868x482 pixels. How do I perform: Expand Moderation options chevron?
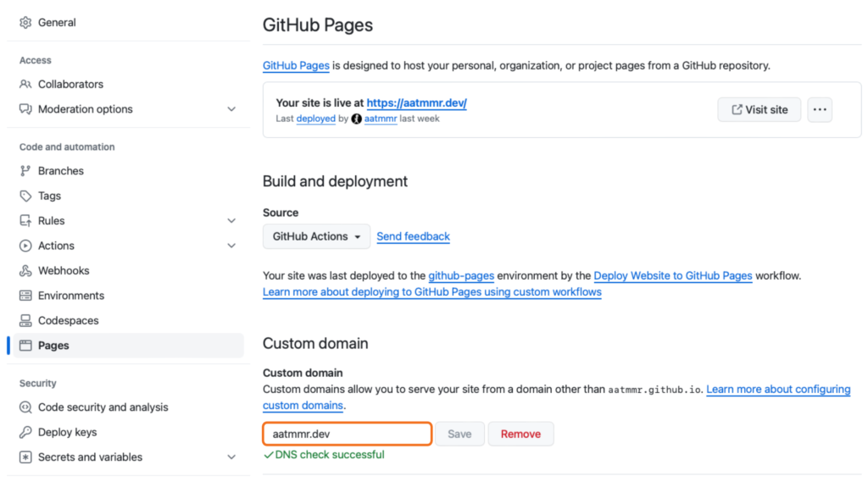click(x=231, y=109)
